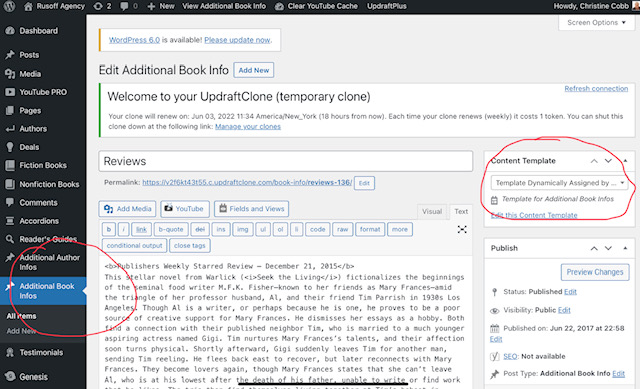Click Preview Changes button
This screenshot has height=389, width=640.
tap(595, 272)
